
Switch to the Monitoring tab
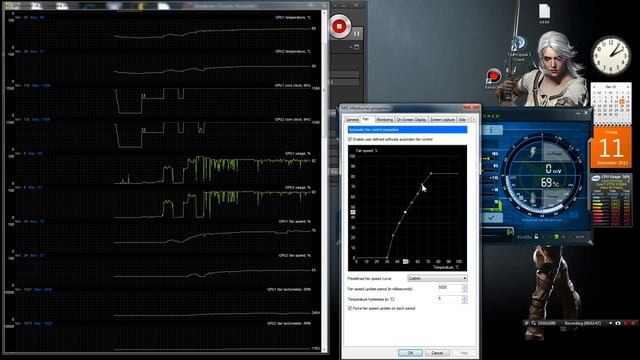click(384, 120)
